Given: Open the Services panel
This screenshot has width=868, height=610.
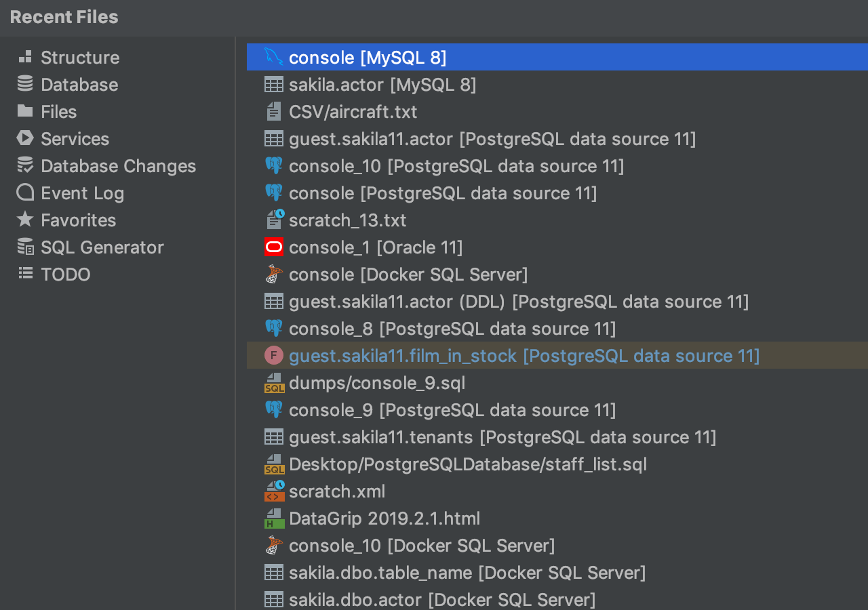Looking at the screenshot, I should click(75, 139).
